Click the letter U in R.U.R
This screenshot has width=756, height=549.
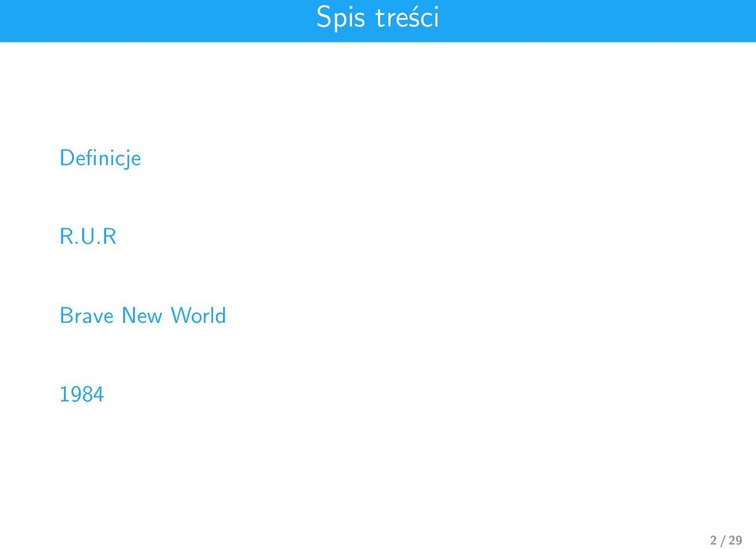point(87,236)
